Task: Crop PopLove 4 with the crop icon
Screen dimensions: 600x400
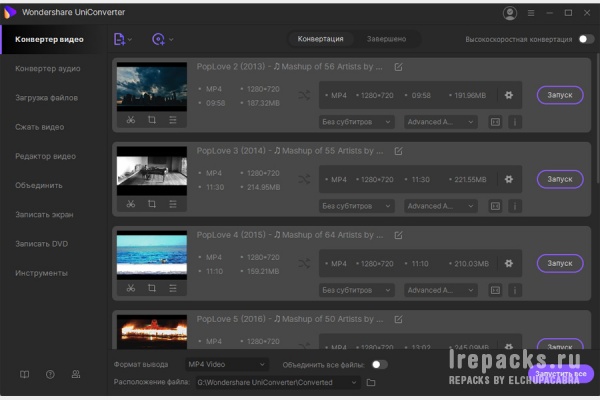Action: 152,288
